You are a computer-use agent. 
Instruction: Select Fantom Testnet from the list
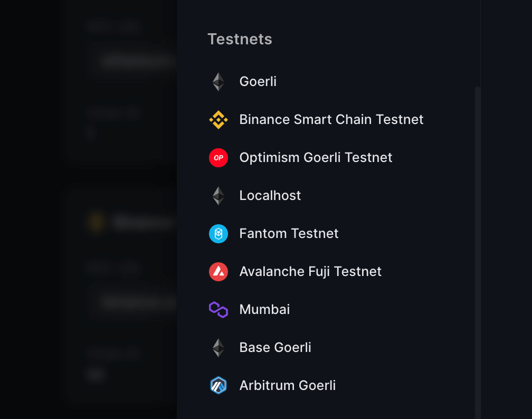click(x=289, y=234)
